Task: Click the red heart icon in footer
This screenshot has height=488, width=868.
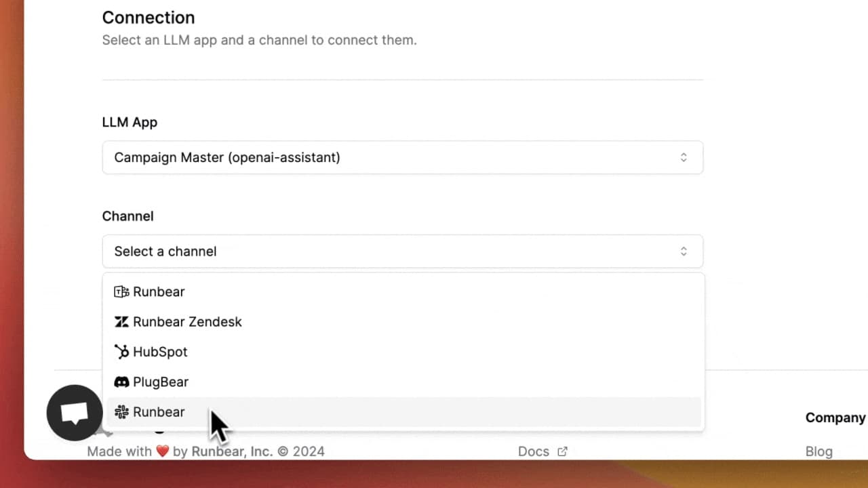Action: coord(162,451)
